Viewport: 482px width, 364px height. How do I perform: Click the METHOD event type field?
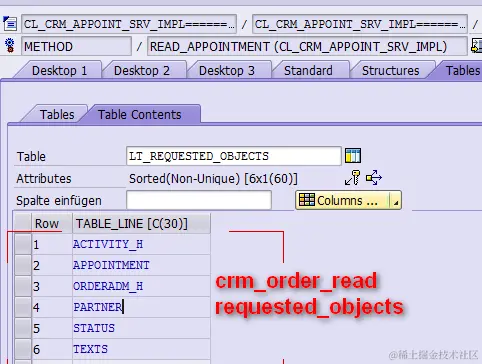(76, 46)
